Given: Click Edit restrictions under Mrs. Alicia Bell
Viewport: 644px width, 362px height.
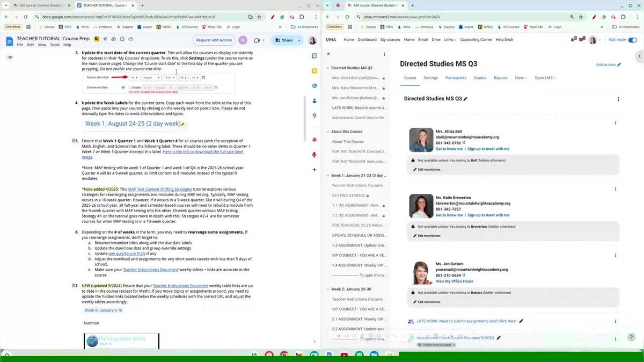Looking at the screenshot, I should click(427, 169).
